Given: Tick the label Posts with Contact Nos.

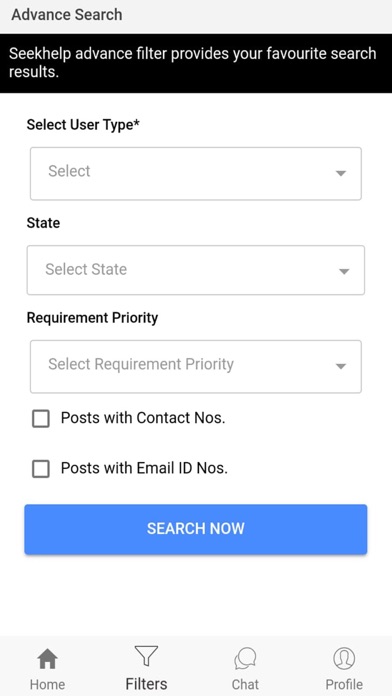Looking at the screenshot, I should tap(143, 418).
